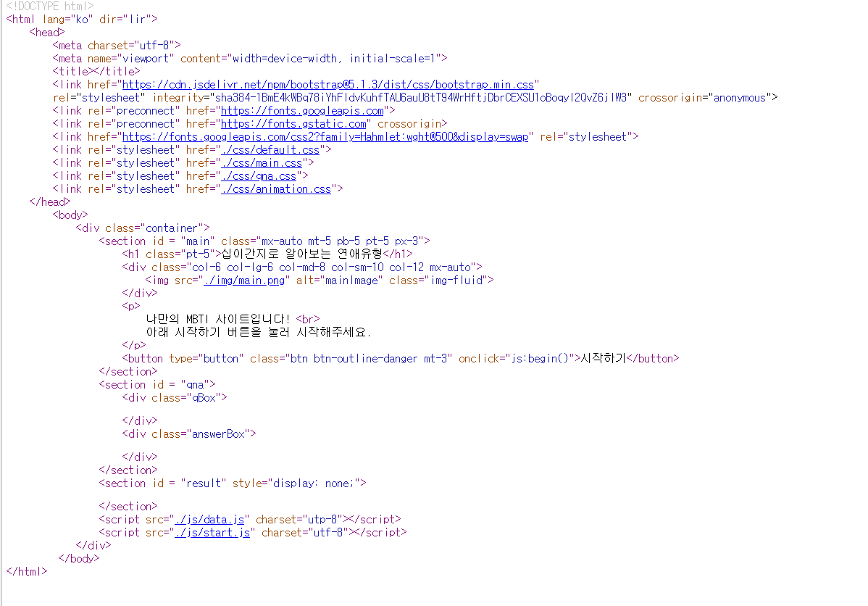Click the charset="utp-8" attribute
Viewport: 868px width, 606px height.
pyautogui.click(x=299, y=520)
